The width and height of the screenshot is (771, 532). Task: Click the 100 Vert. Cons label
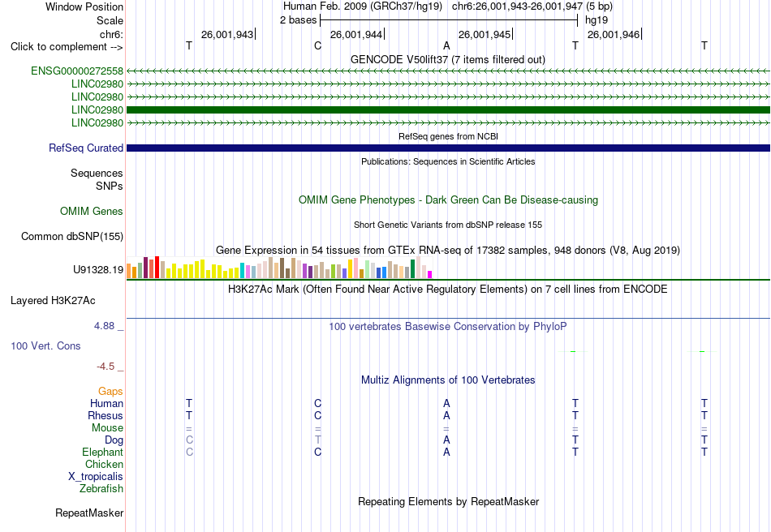click(x=45, y=345)
